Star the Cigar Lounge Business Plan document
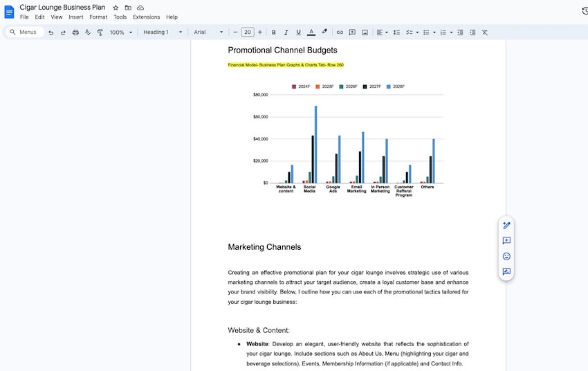This screenshot has width=588, height=371. (x=116, y=8)
